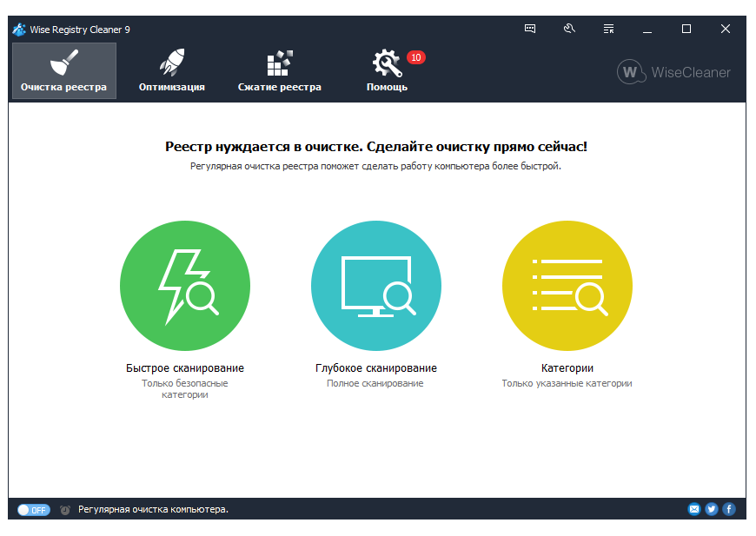Open the Категории category scan icon
Viewport: 756px width, 536px height.
(x=567, y=285)
